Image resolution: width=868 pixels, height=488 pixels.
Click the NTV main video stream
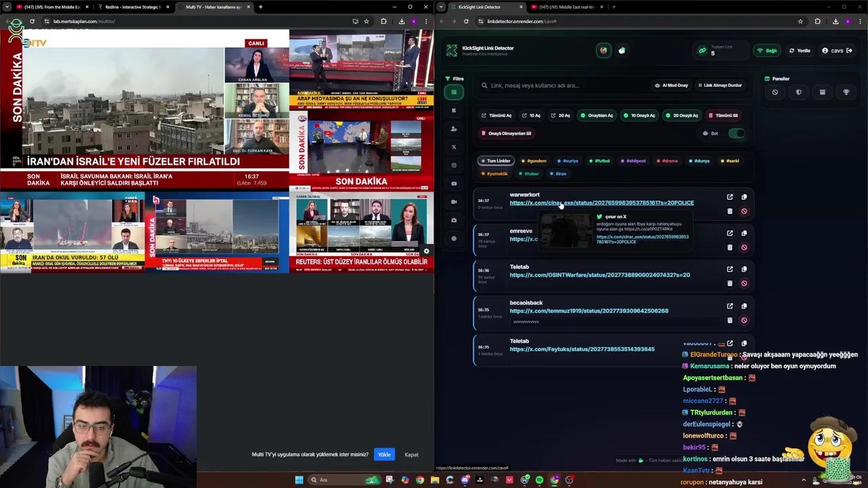click(x=122, y=102)
